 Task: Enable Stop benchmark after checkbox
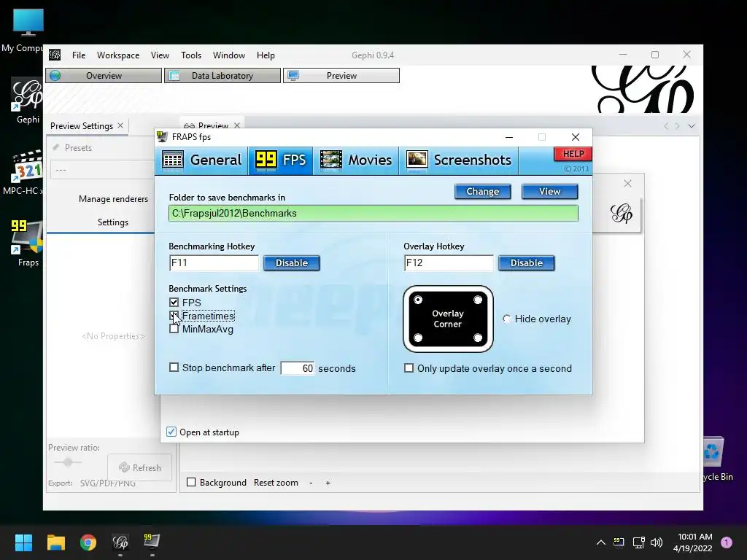174,367
